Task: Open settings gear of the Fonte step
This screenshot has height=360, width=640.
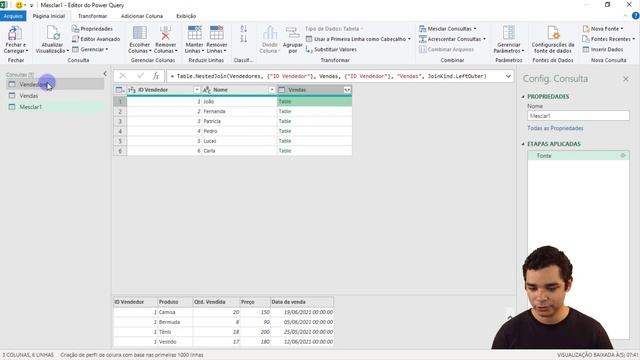Action: pyautogui.click(x=623, y=156)
